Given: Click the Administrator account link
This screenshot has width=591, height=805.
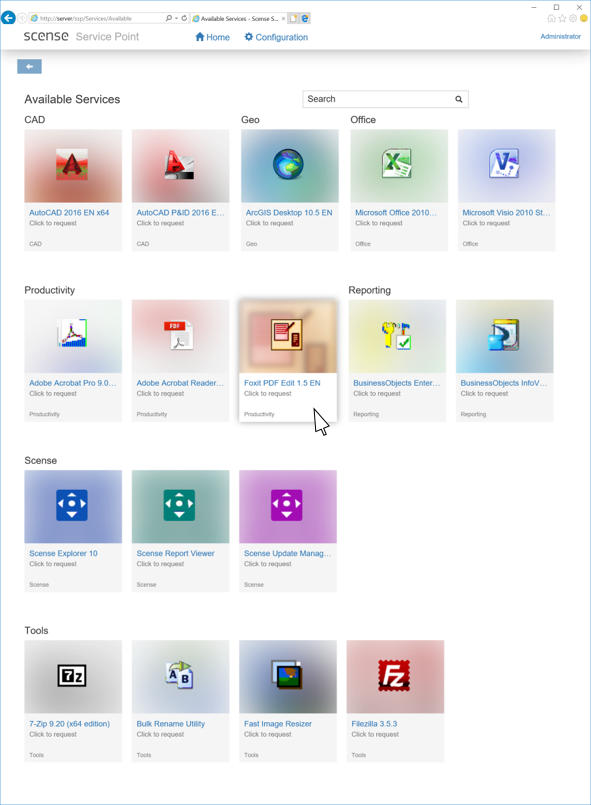Looking at the screenshot, I should (x=561, y=36).
